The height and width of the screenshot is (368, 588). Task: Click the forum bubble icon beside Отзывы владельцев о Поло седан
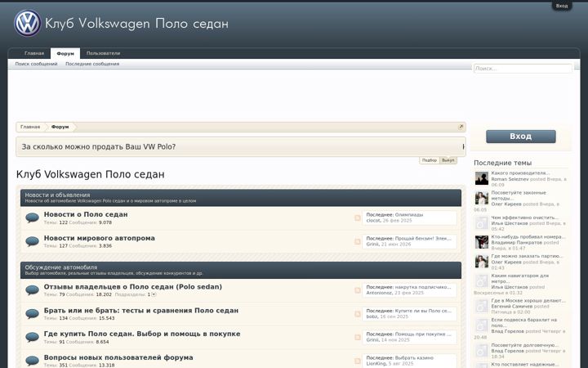pyautogui.click(x=32, y=290)
